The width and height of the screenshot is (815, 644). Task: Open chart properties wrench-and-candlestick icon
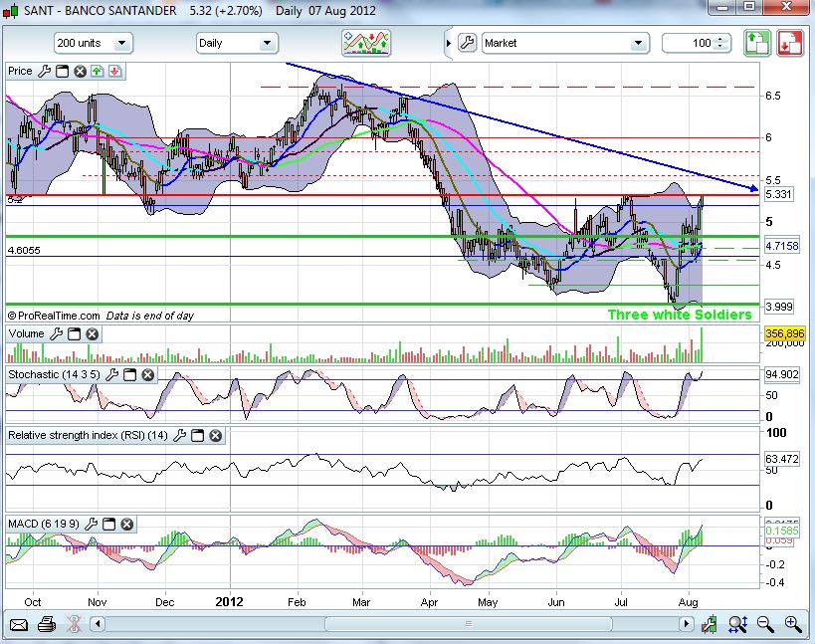[709, 624]
